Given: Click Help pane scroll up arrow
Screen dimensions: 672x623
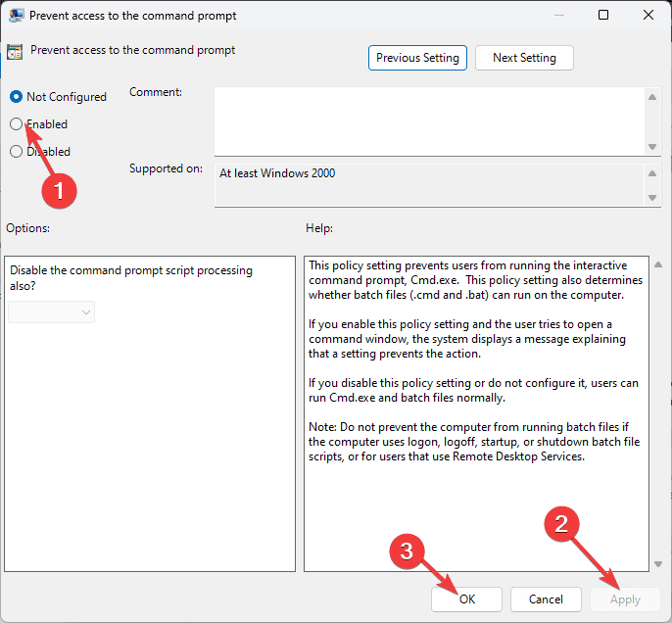Looking at the screenshot, I should pos(658,264).
